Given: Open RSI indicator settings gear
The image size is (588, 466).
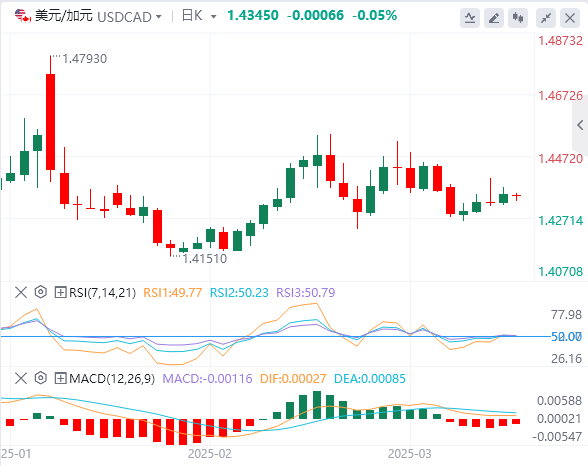Looking at the screenshot, I should click(40, 292).
